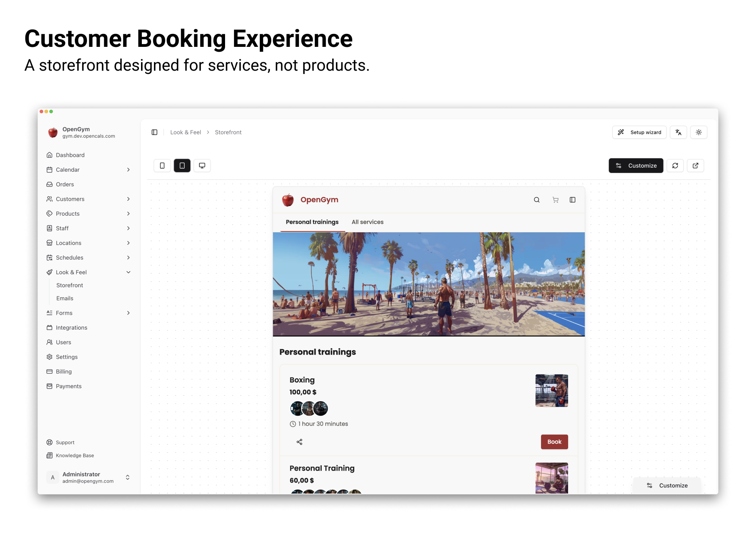Refresh the storefront preview
Screen dimensions: 756x536
click(x=675, y=166)
